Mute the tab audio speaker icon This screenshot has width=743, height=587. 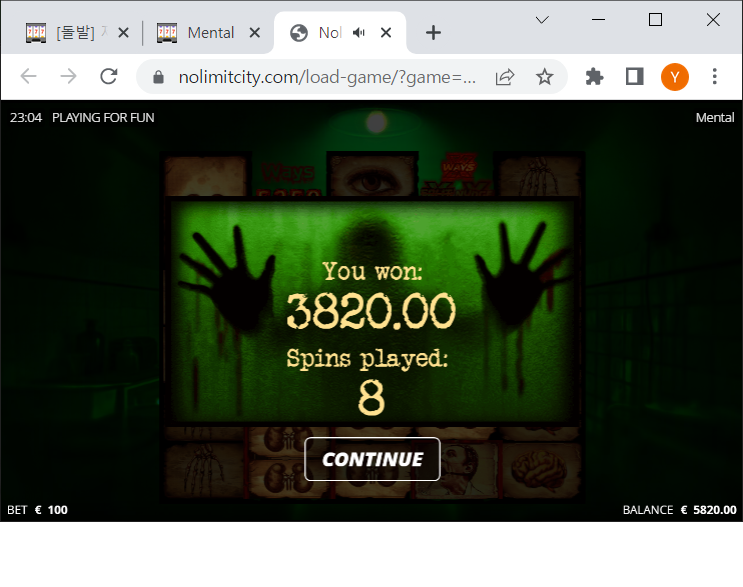point(359,32)
